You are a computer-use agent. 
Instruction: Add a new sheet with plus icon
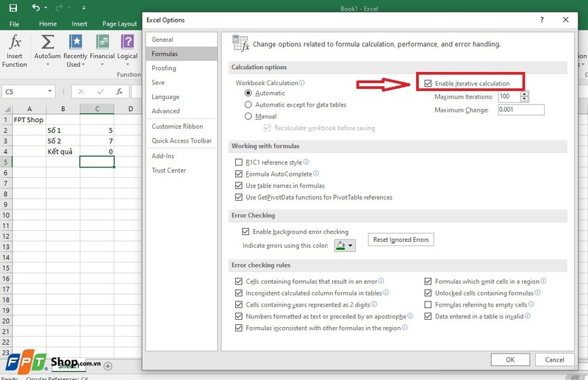click(107, 366)
